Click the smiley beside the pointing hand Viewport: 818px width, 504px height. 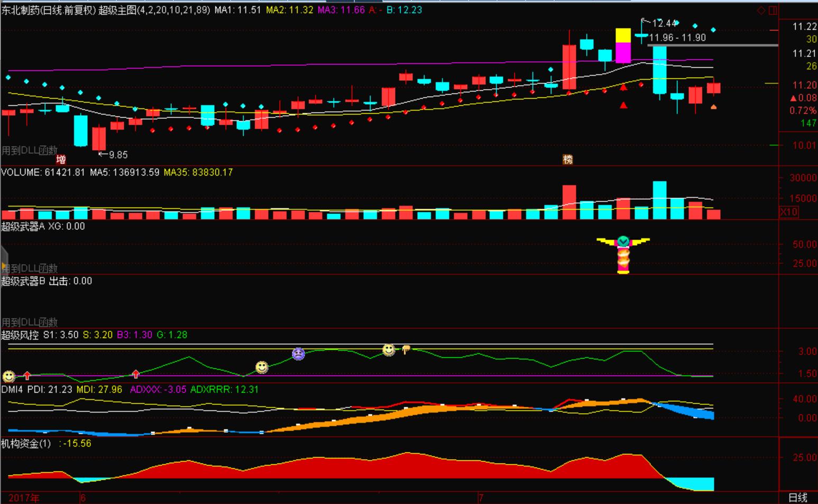(x=389, y=350)
